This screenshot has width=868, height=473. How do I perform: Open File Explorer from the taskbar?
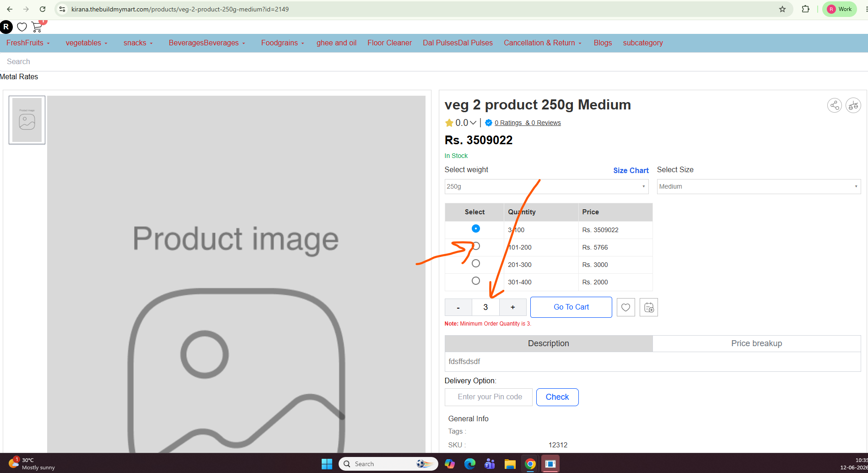510,464
